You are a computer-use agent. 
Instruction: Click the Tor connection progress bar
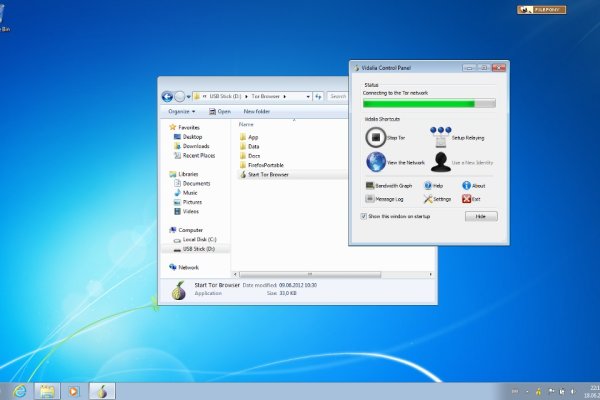[x=428, y=102]
